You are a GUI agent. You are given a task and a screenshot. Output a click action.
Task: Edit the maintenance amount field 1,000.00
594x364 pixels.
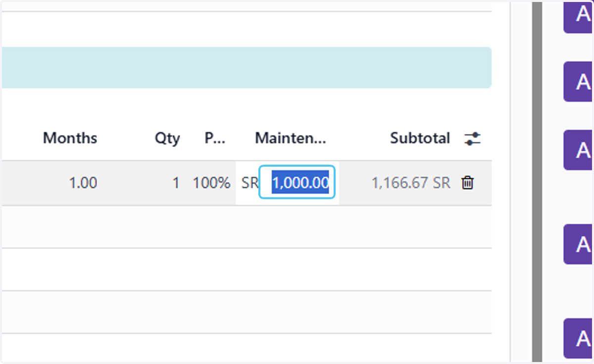(297, 182)
